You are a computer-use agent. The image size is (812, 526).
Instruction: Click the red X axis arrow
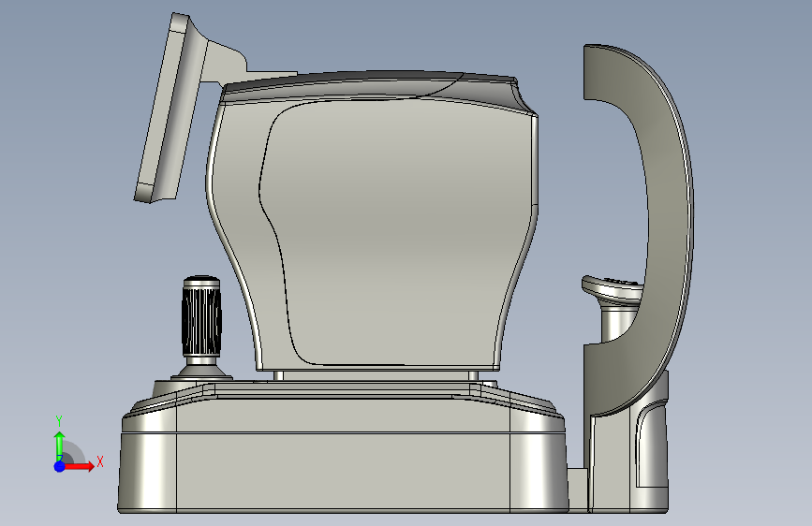(79, 466)
